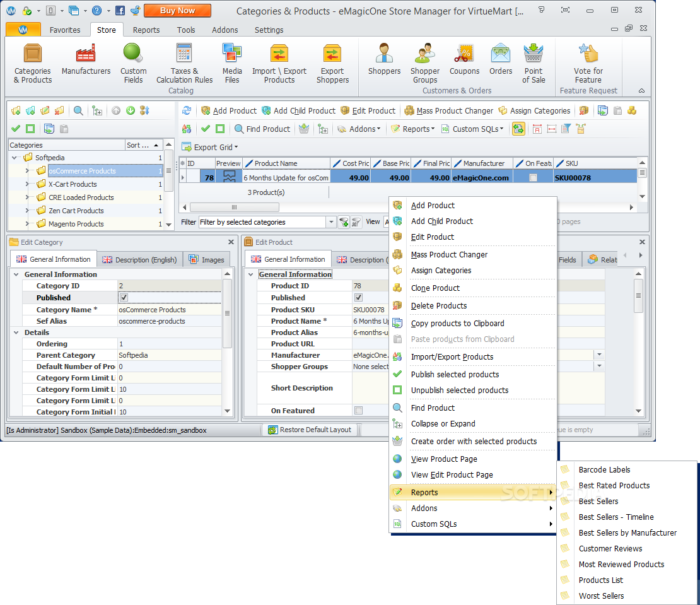This screenshot has width=700, height=605.
Task: Collapse General Information section in Edit Product
Action: point(250,274)
